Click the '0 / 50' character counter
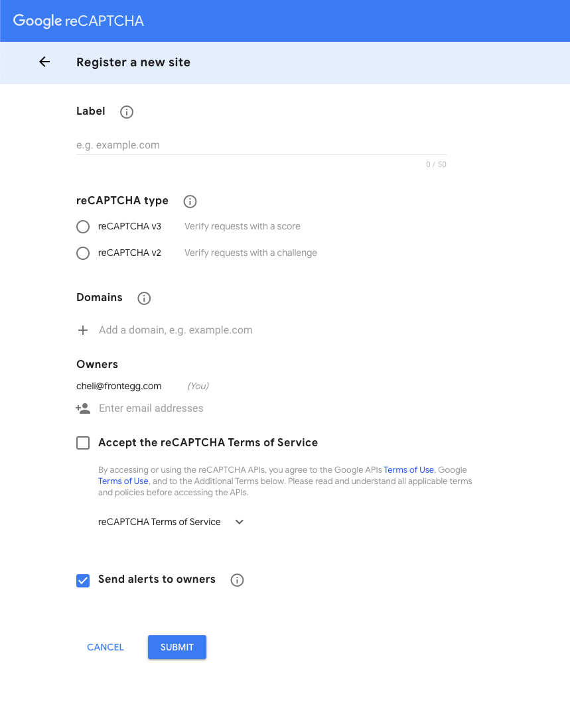This screenshot has width=570, height=728. [436, 164]
